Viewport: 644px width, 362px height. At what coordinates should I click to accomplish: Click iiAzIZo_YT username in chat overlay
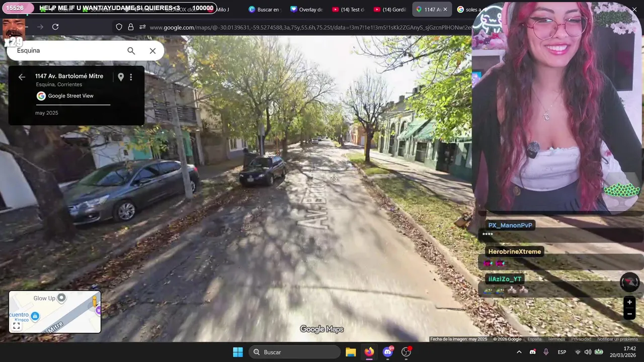pos(505,279)
